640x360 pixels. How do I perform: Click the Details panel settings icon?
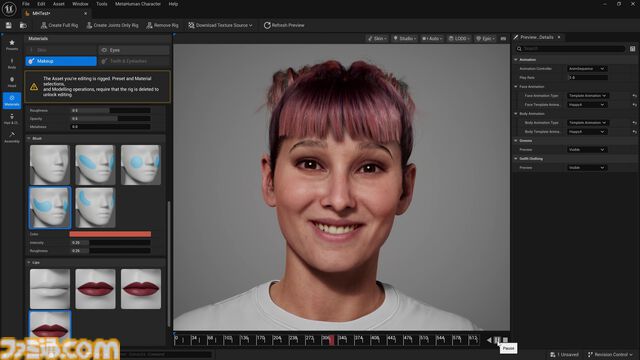coord(632,49)
